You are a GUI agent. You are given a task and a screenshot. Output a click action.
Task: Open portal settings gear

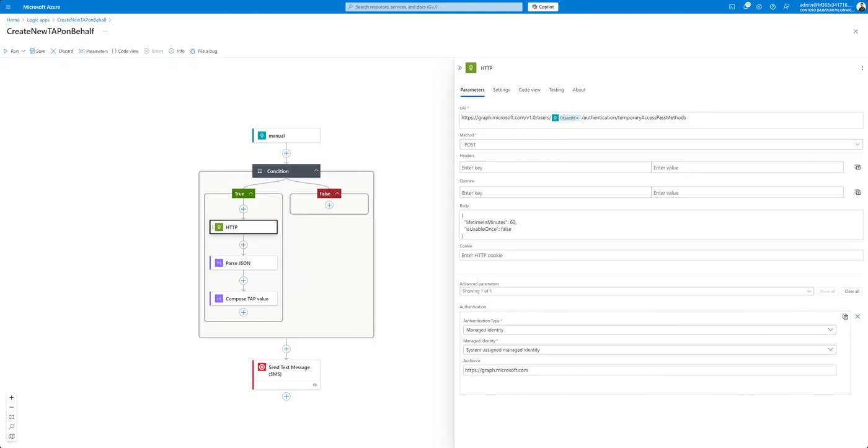point(759,7)
